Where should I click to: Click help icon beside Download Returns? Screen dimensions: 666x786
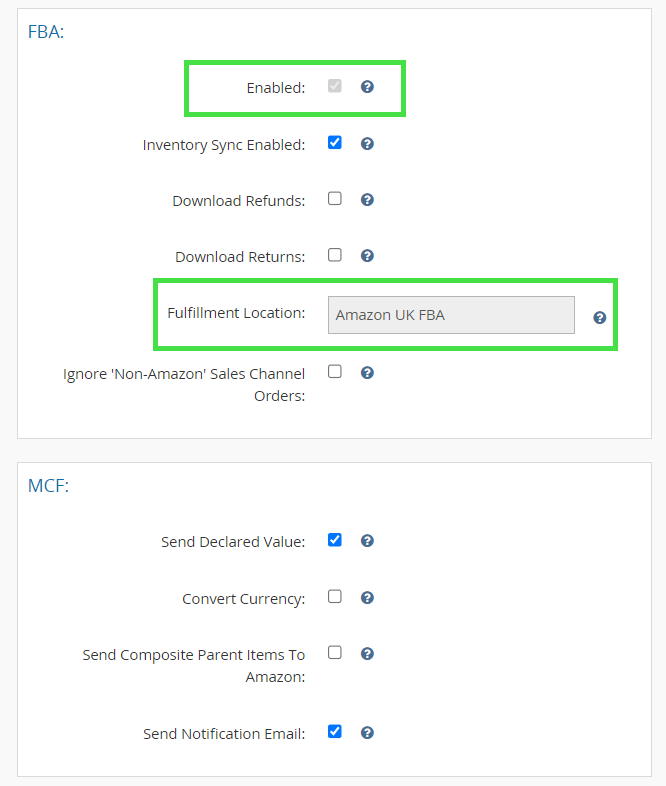click(367, 256)
